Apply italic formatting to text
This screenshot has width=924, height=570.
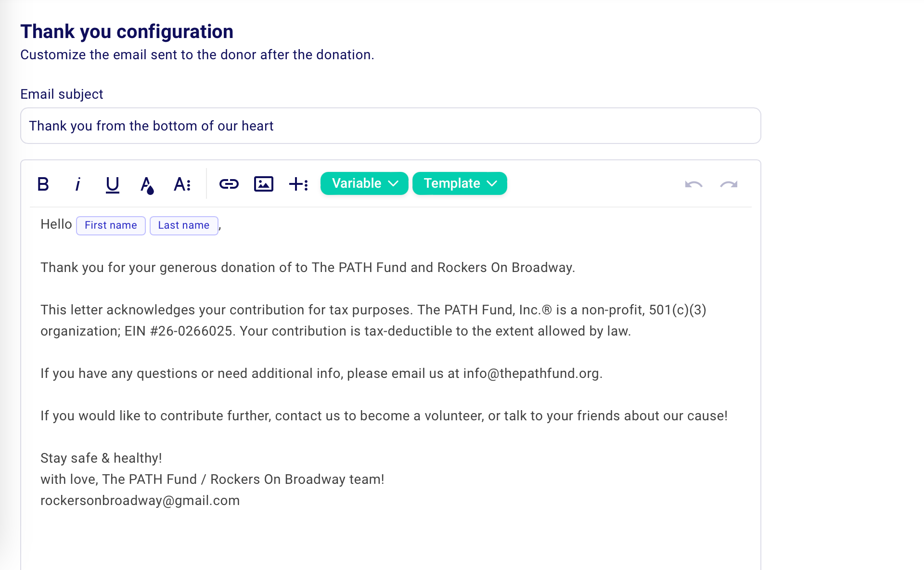pos(77,184)
